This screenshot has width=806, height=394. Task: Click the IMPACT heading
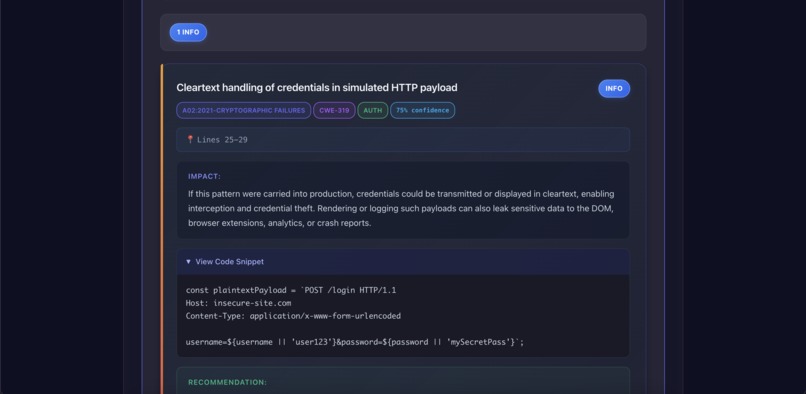click(204, 176)
